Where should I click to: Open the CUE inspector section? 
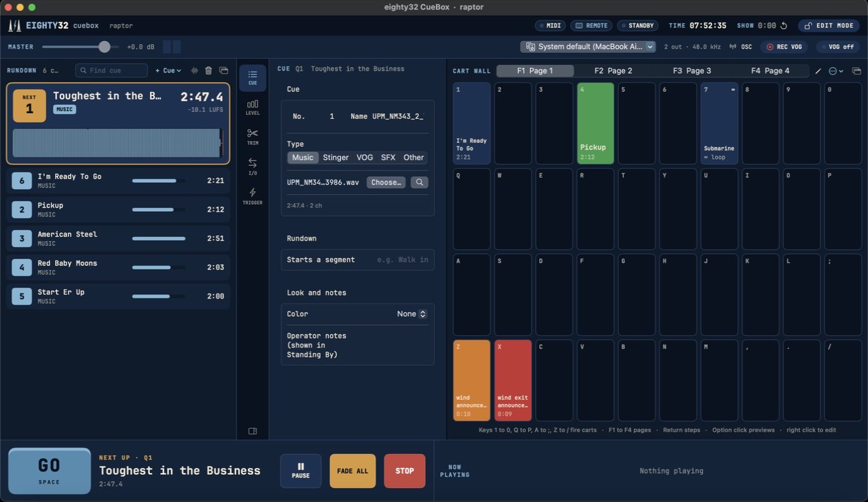pos(252,78)
